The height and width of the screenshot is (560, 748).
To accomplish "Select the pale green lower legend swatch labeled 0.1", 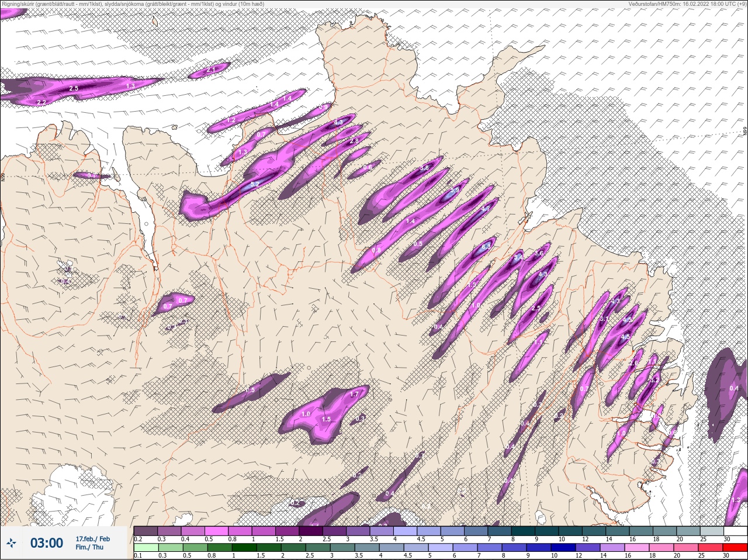I will 146,548.
